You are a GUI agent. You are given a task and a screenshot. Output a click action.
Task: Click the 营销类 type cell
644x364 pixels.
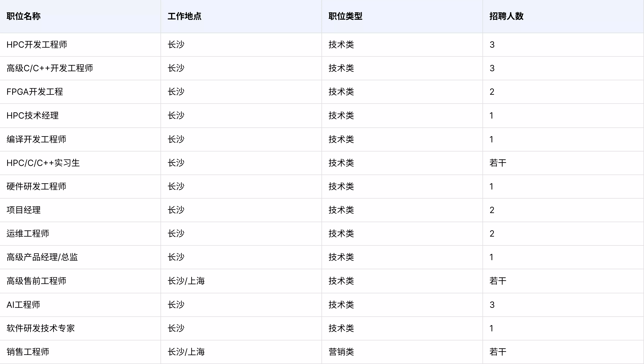(341, 352)
